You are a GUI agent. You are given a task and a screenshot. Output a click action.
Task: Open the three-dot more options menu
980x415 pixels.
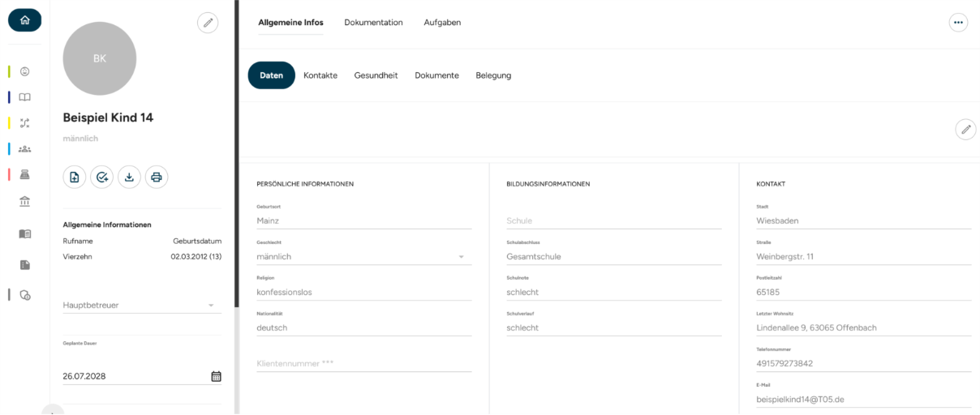959,23
